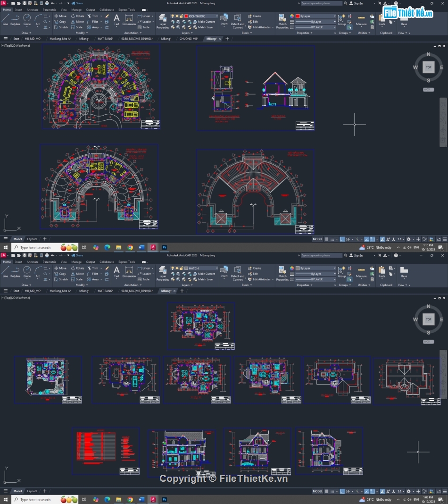Screen dimensions: 448x504
Task: Toggle grid display in status bar
Action: [326, 239]
